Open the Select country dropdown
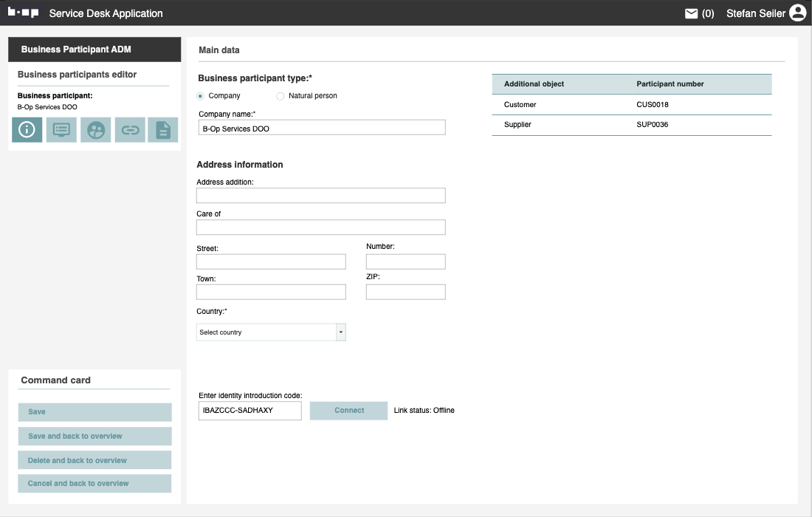The width and height of the screenshot is (812, 517). pyautogui.click(x=266, y=332)
